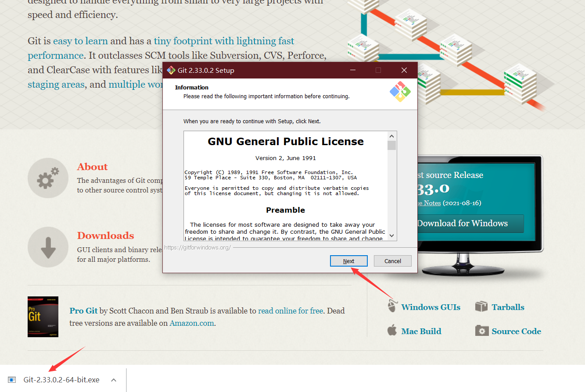Click the GNU General Public License heading
Viewport: 585px width, 392px height.
286,142
